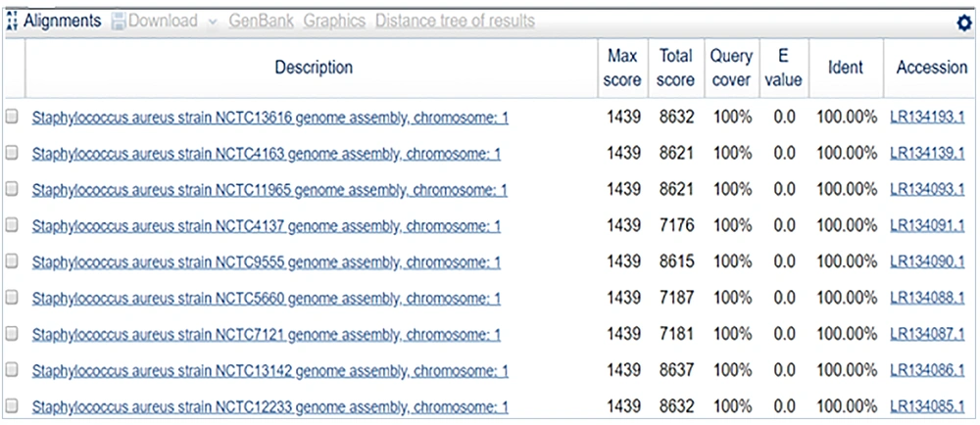Sort by the E value column header
This screenshot has width=980, height=425.
tap(784, 68)
